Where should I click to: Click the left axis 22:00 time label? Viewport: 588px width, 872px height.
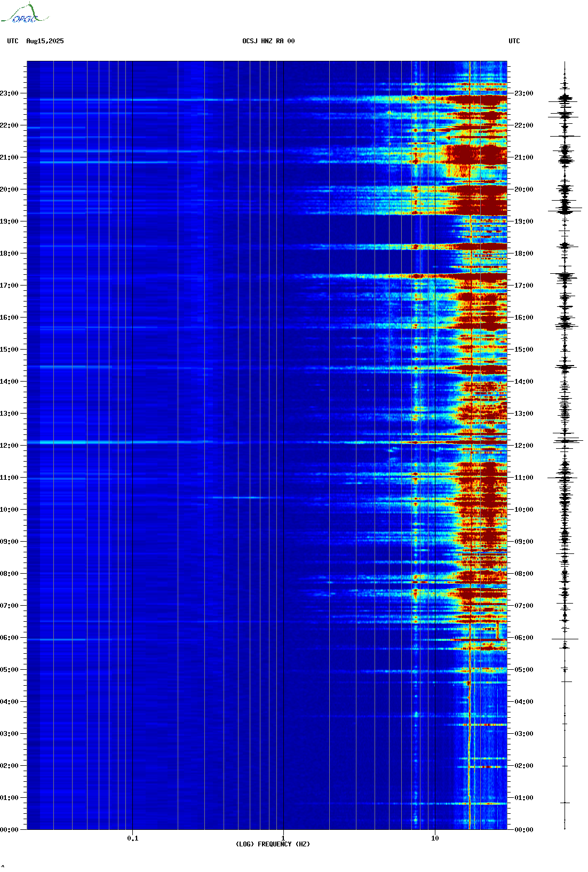click(x=9, y=125)
